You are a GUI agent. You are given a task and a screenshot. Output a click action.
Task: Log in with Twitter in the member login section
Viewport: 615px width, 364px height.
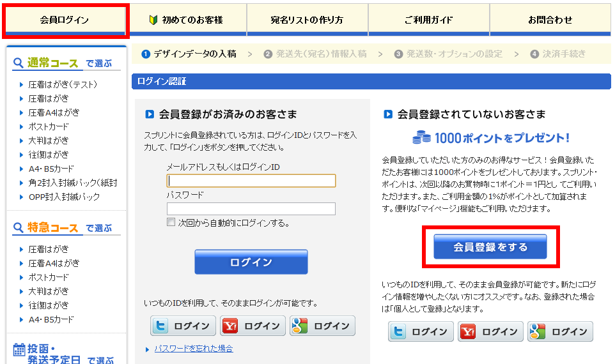coord(183,326)
